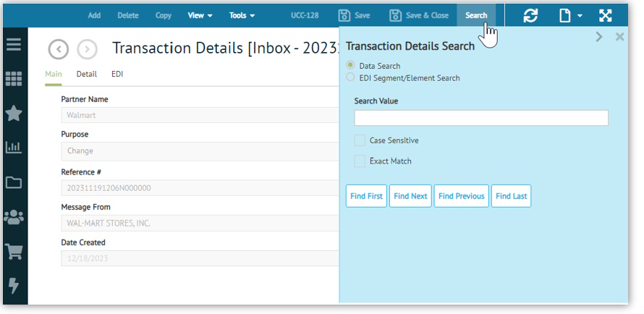Click the refresh icon in toolbar
The image size is (644, 314).
pyautogui.click(x=530, y=15)
